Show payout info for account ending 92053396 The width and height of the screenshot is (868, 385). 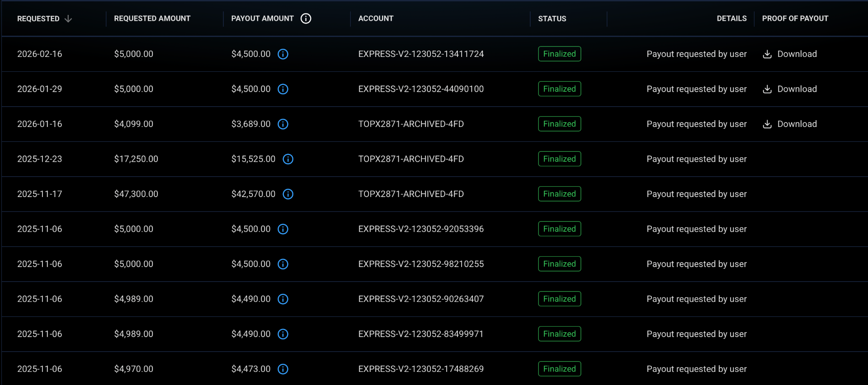tap(283, 229)
